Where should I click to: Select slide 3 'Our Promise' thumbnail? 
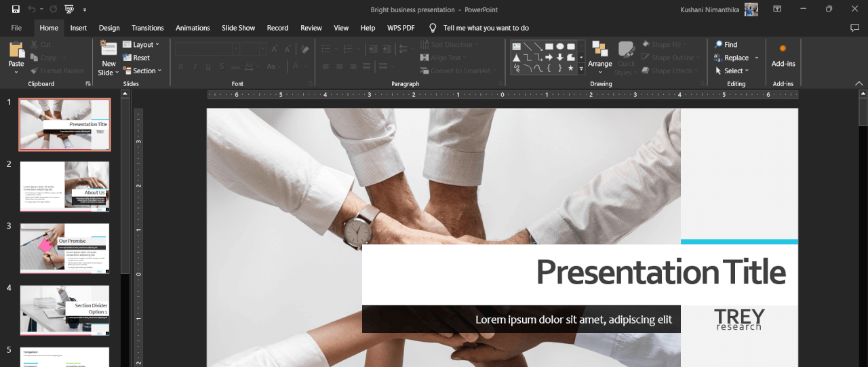tap(64, 248)
